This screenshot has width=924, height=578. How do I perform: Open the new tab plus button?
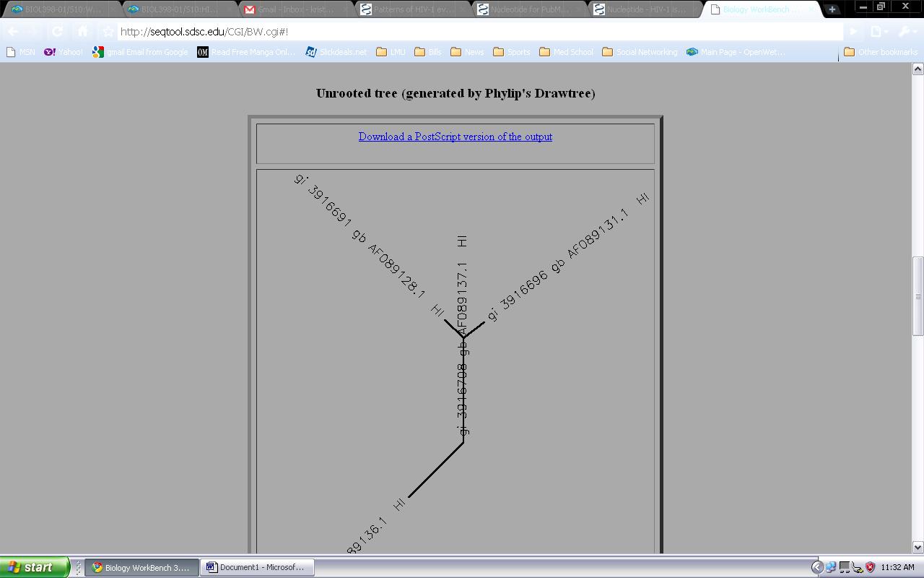click(x=832, y=9)
